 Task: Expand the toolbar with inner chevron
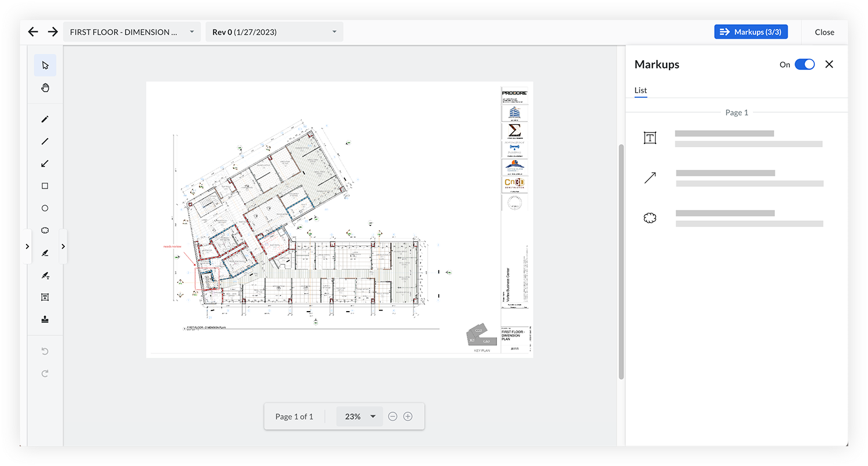[x=63, y=246]
